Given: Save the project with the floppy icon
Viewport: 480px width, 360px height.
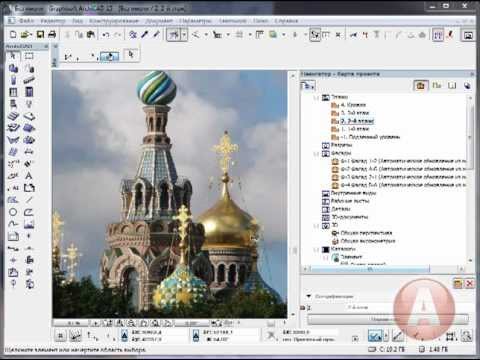Looking at the screenshot, I should pyautogui.click(x=40, y=34).
